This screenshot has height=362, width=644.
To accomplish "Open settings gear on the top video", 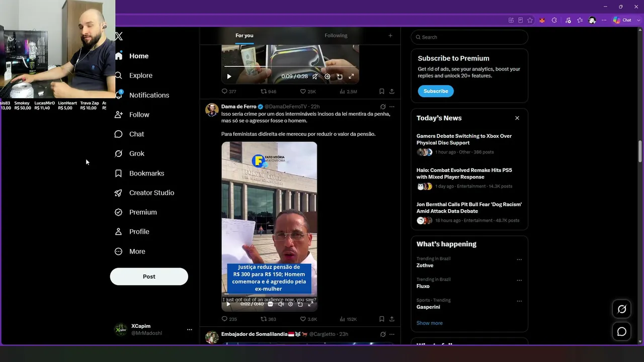I will coord(328,76).
